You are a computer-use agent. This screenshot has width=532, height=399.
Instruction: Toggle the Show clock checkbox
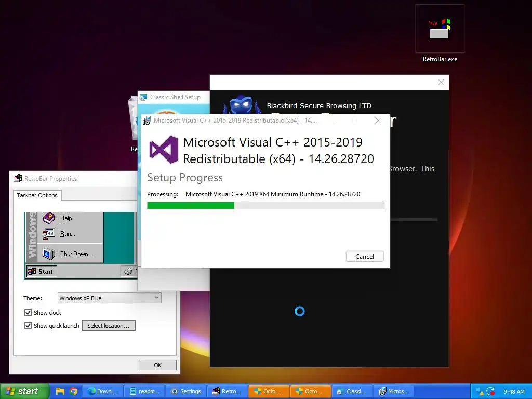coord(28,312)
